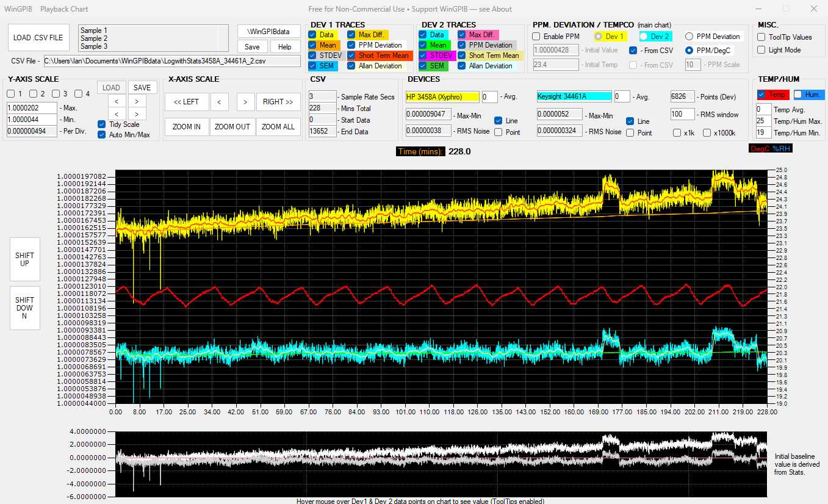Screen dimensions: 828x504
Task: Toggle the Tidy Scale checkbox
Action: [102, 124]
